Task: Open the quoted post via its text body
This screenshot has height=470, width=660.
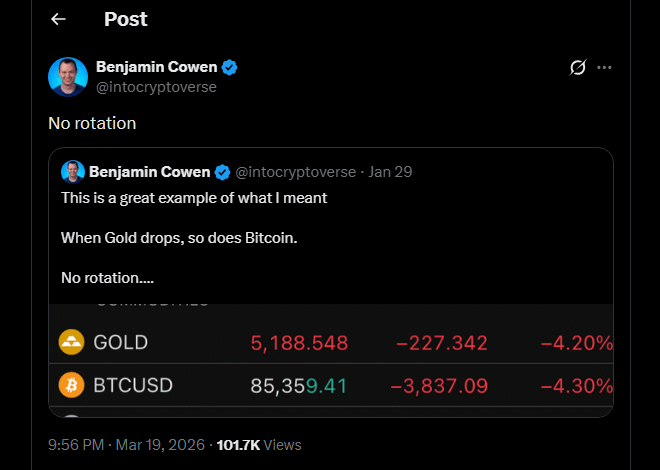Action: tap(194, 238)
